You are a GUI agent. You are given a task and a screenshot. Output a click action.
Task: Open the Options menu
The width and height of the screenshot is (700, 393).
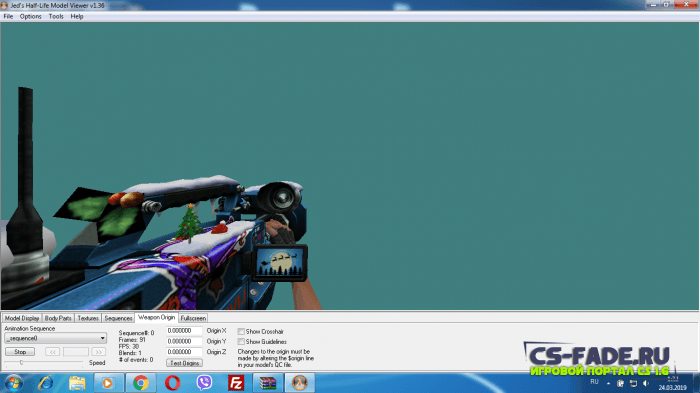(30, 17)
